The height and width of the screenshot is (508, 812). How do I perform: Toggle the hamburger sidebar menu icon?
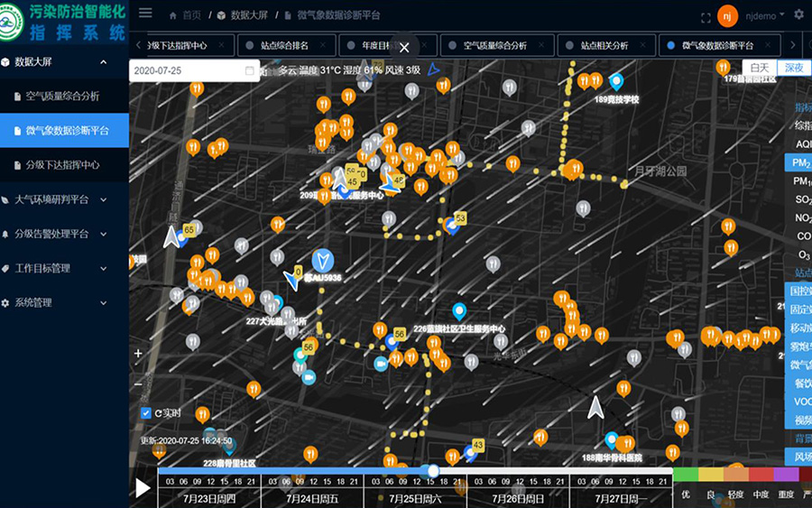point(145,14)
